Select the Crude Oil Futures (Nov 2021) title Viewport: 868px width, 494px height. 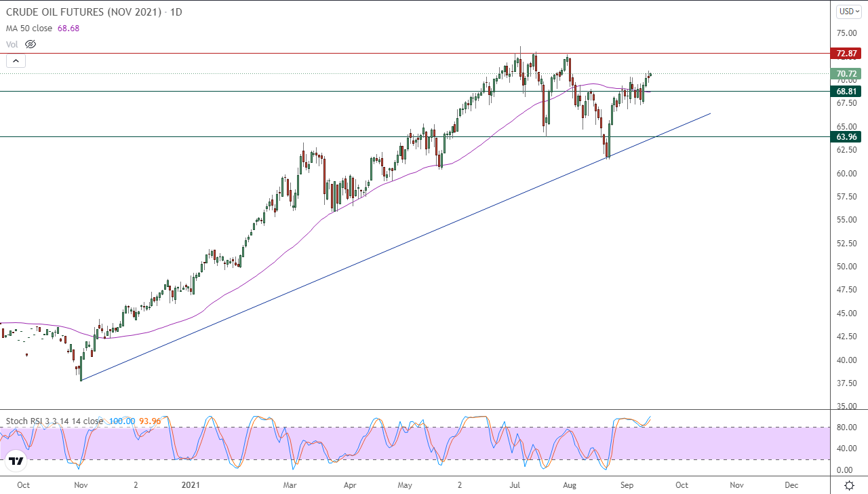coord(94,12)
